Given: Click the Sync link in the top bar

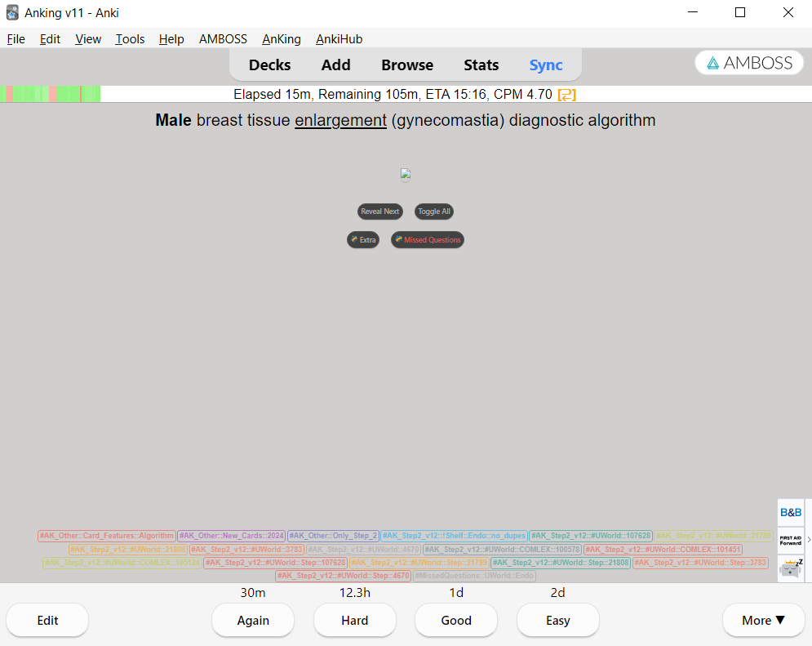Looking at the screenshot, I should [546, 65].
